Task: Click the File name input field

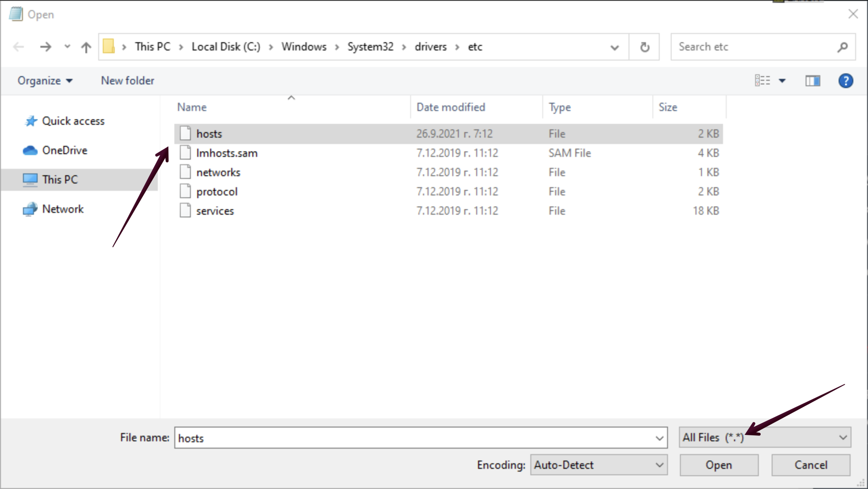Action: [x=413, y=438]
